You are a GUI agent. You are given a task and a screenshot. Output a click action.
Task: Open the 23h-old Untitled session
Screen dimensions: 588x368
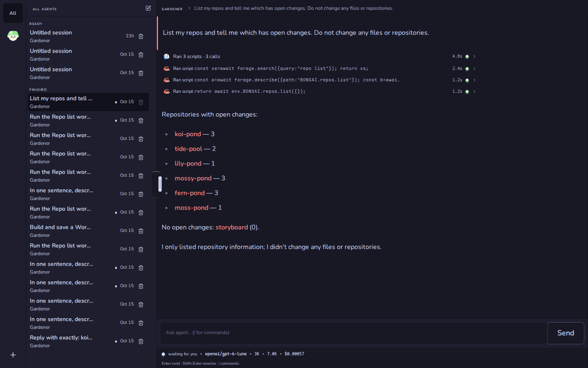[x=87, y=36]
